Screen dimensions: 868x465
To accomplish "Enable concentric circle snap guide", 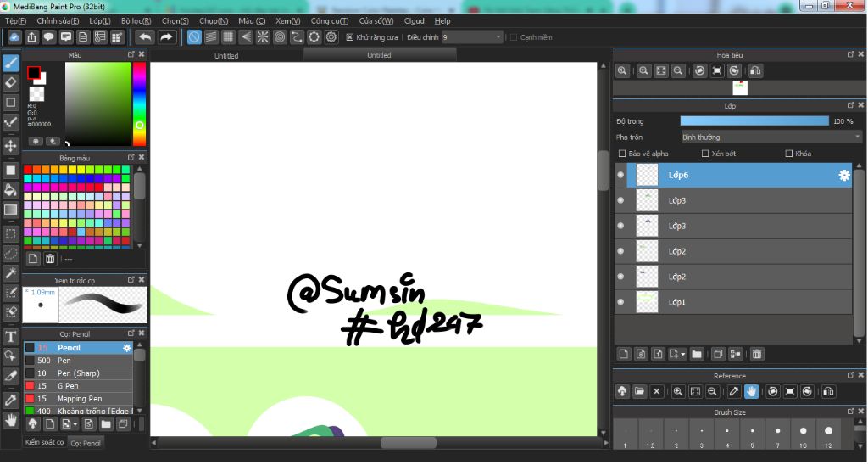I will pos(280,37).
